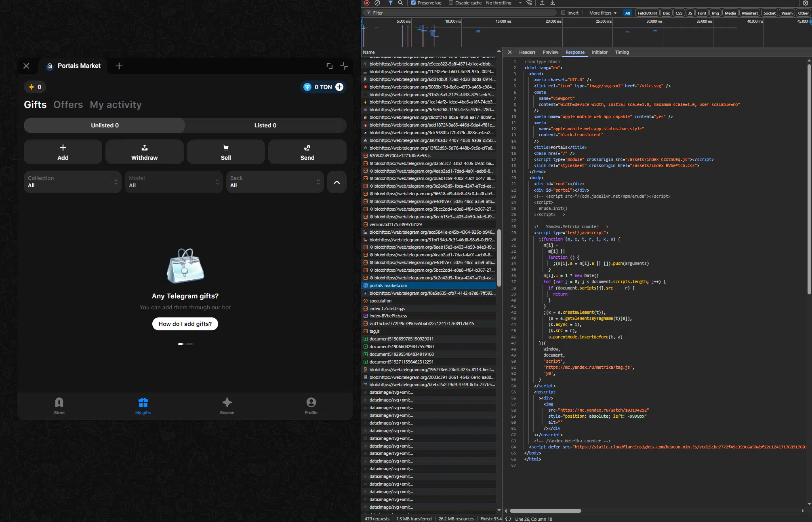Viewport: 812px width, 522px height.
Task: Select the speculation request row
Action: tap(429, 301)
